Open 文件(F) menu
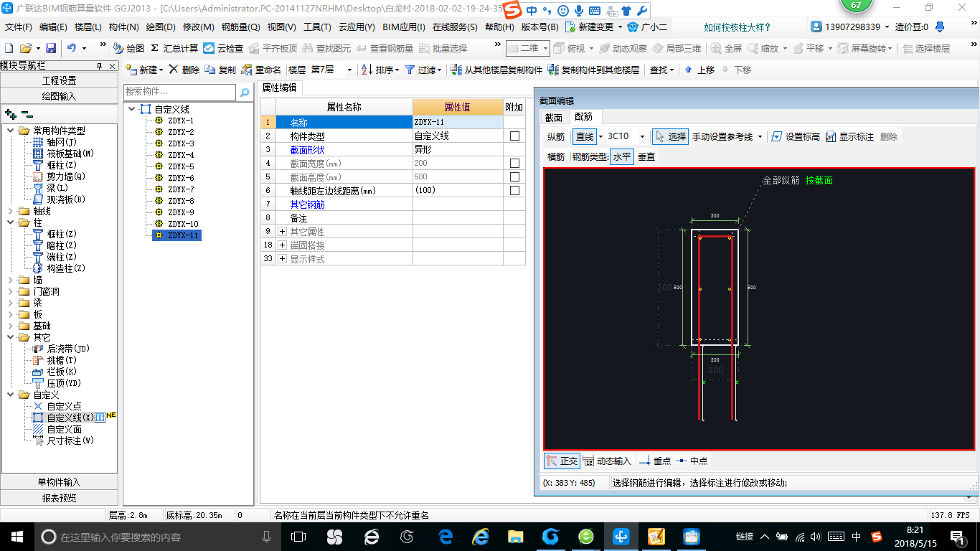This screenshot has height=551, width=980. tap(19, 27)
